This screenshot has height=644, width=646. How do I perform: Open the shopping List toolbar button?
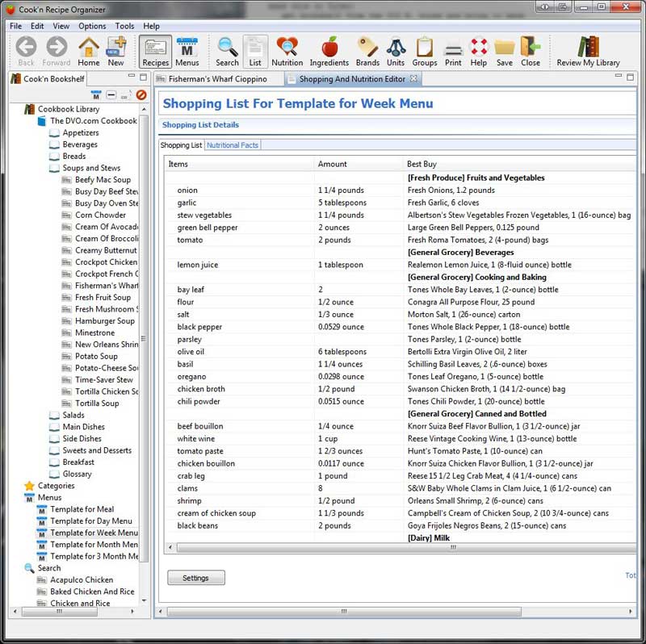(x=255, y=51)
